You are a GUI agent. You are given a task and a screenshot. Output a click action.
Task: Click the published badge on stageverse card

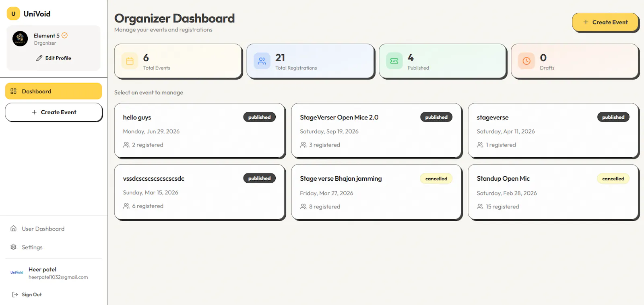[x=613, y=117]
